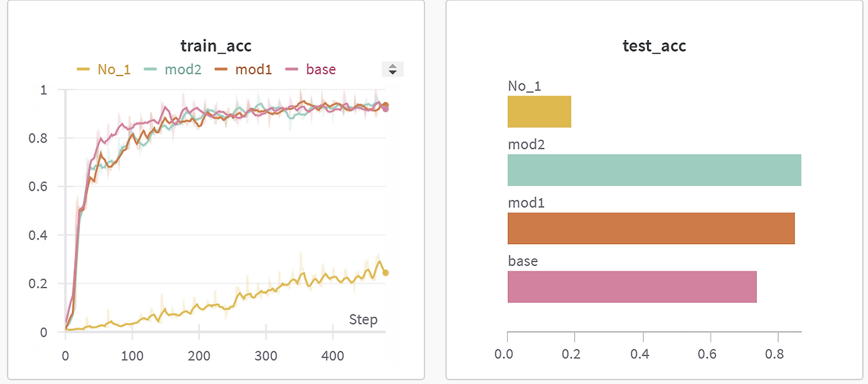Viewport: 868px width, 384px height.
Task: Click the green mod2 legend color dash
Action: [151, 69]
